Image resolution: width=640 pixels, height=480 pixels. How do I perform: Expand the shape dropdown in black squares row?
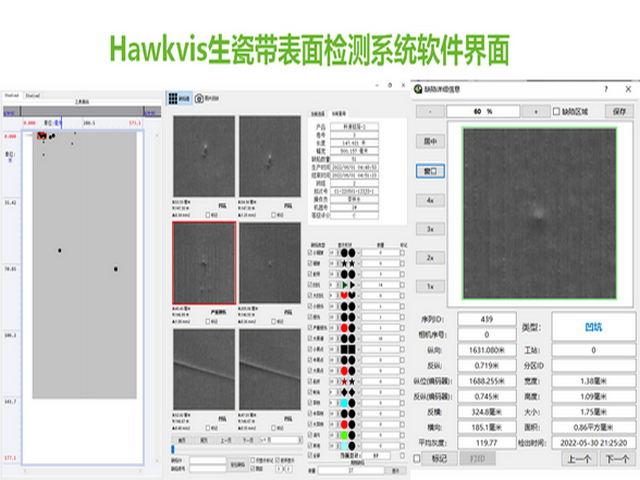pyautogui.click(x=358, y=349)
